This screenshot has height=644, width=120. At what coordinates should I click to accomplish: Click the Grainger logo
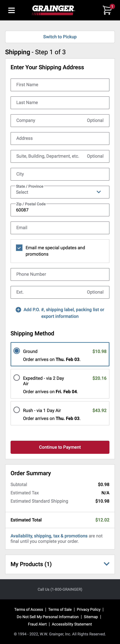click(53, 10)
